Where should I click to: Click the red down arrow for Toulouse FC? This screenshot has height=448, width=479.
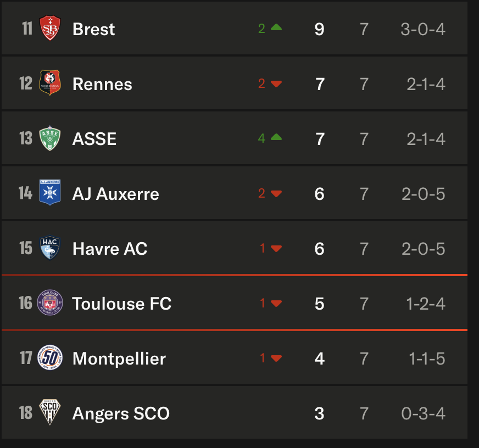click(x=276, y=303)
